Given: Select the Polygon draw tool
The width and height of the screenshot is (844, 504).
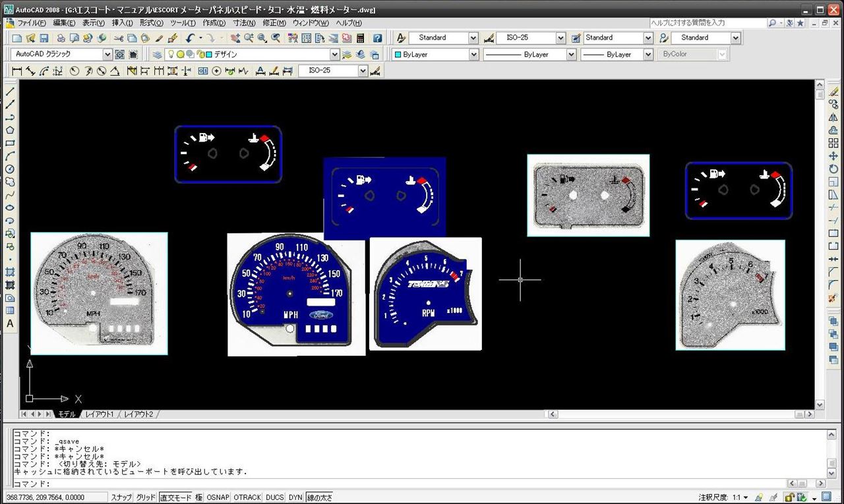Looking at the screenshot, I should [x=10, y=130].
